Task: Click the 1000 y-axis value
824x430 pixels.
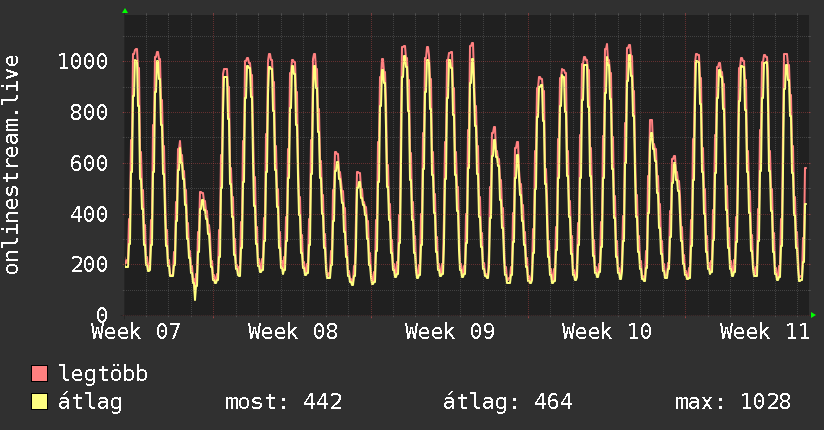Action: 83,62
